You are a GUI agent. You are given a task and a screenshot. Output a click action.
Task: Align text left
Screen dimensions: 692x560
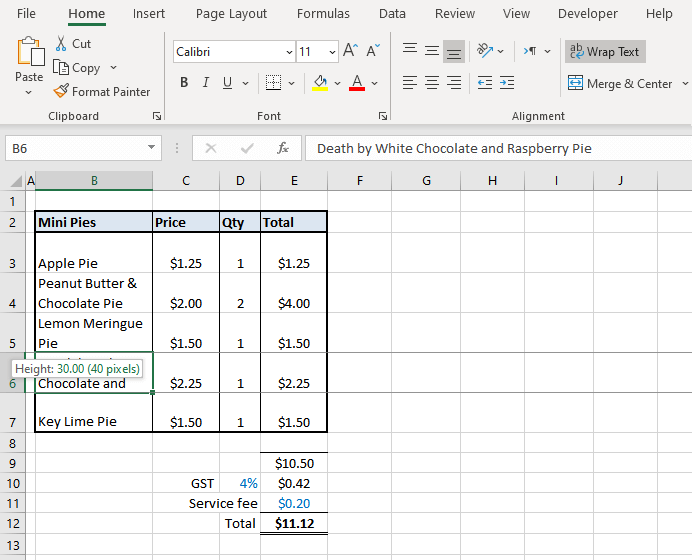click(410, 83)
